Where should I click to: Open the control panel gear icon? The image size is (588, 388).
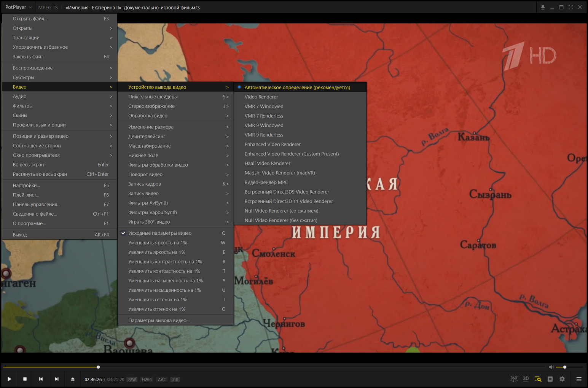pyautogui.click(x=563, y=379)
